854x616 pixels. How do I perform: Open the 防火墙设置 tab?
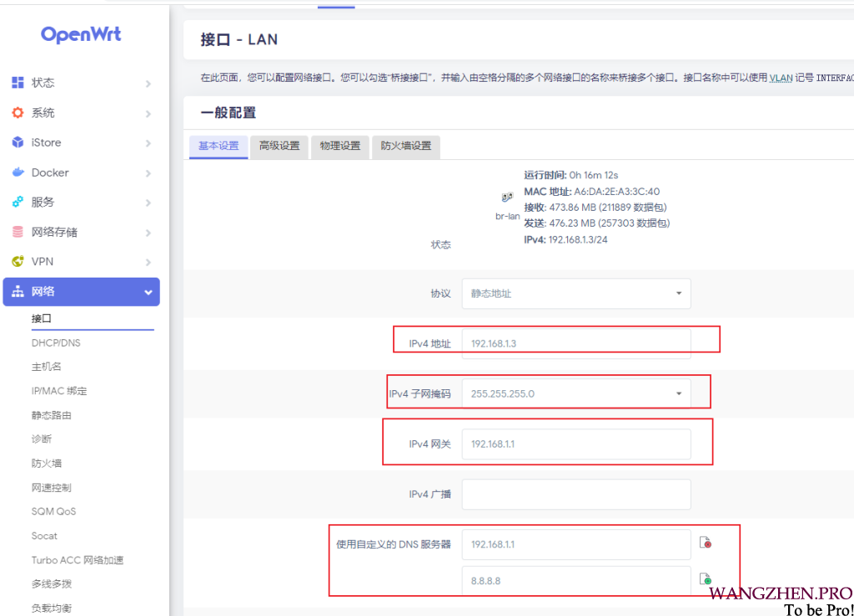pyautogui.click(x=405, y=146)
